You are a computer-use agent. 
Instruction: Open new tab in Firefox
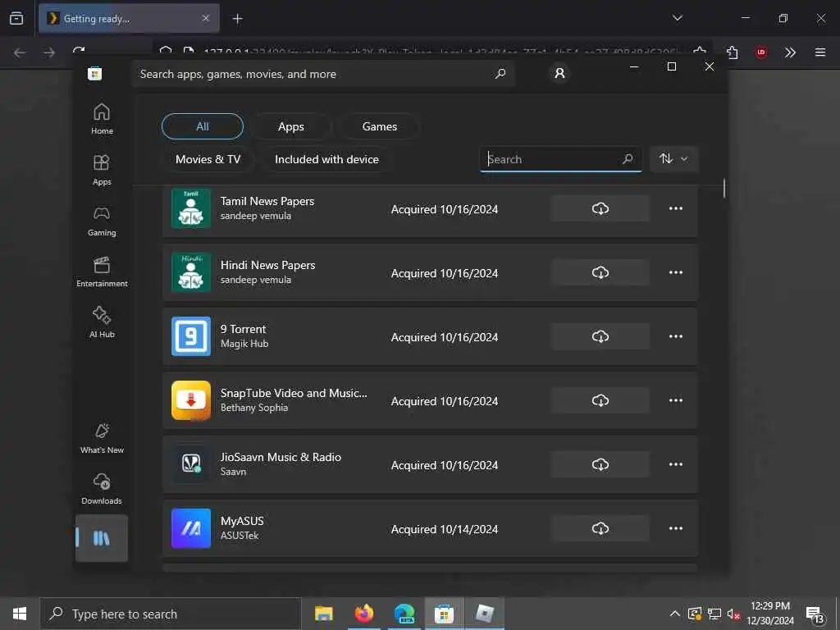pos(237,19)
